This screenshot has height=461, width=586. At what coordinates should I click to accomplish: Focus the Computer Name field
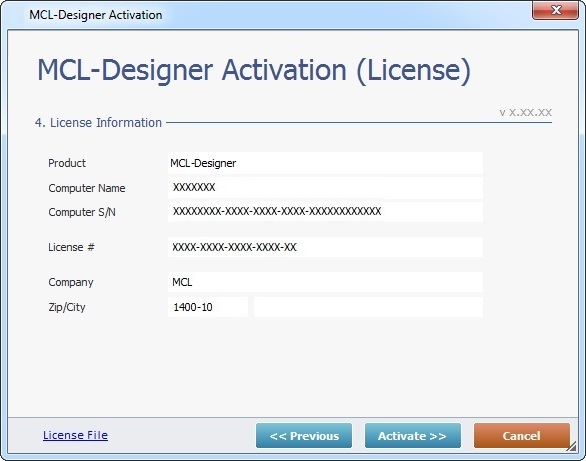[x=325, y=188]
